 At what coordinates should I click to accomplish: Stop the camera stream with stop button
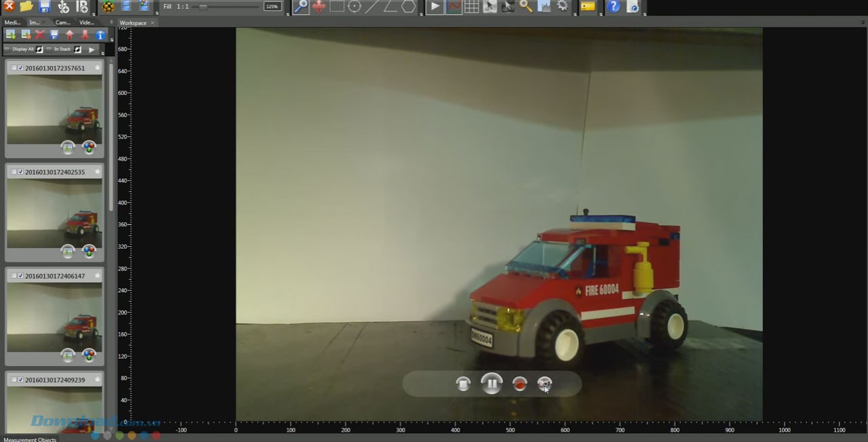pyautogui.click(x=463, y=384)
